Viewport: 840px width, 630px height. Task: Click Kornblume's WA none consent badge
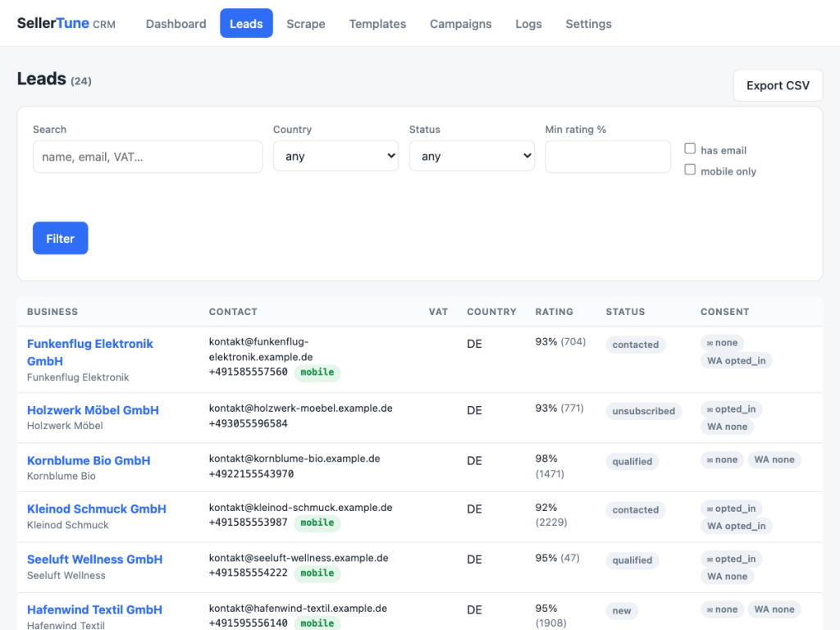[x=774, y=459]
